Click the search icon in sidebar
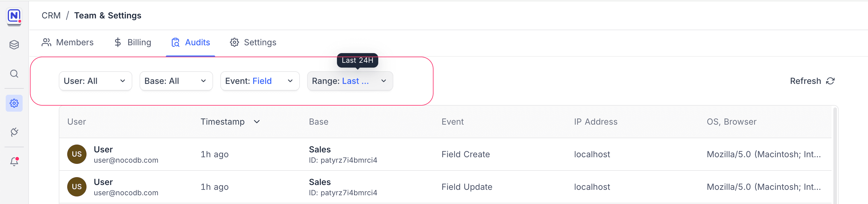This screenshot has height=204, width=868. tap(14, 74)
